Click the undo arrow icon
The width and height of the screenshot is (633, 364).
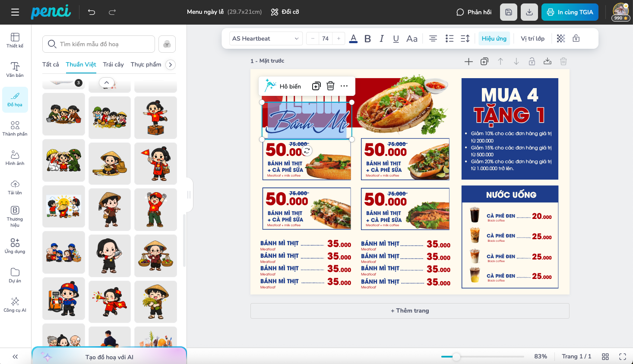point(92,12)
